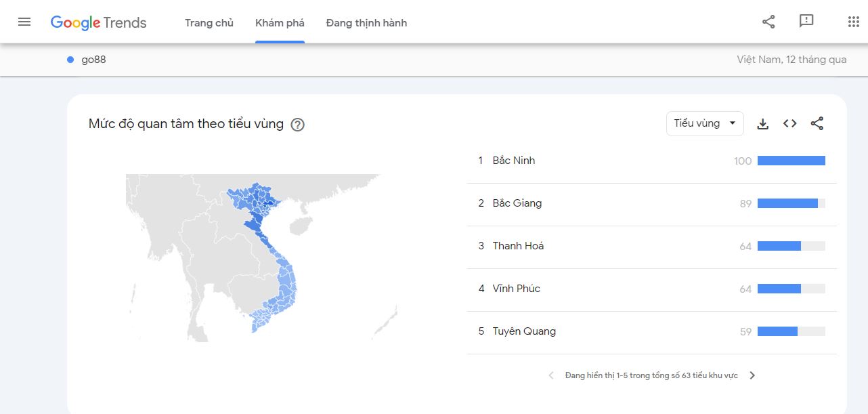Share the subregion interest chart
The width and height of the screenshot is (868, 414).
817,123
